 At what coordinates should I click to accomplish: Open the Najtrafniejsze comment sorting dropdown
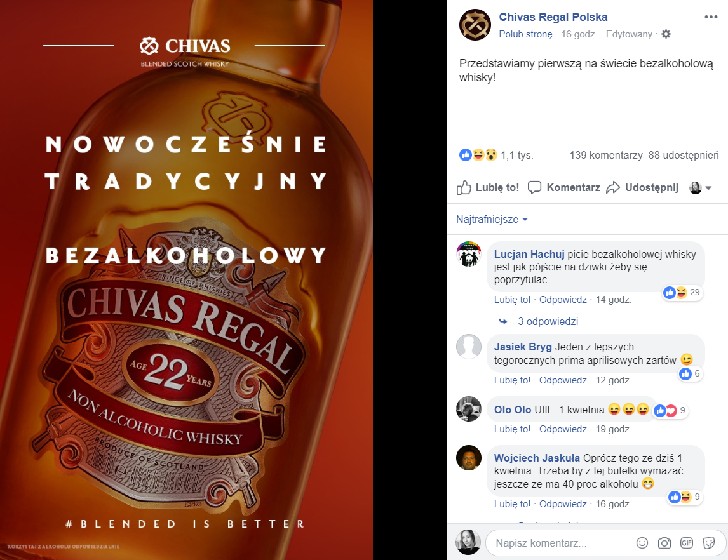click(492, 219)
